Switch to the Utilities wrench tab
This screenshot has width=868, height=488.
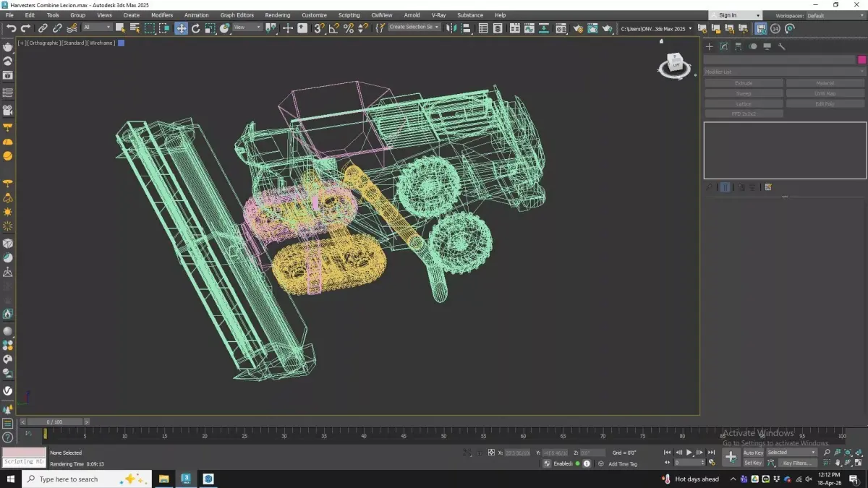[782, 46]
